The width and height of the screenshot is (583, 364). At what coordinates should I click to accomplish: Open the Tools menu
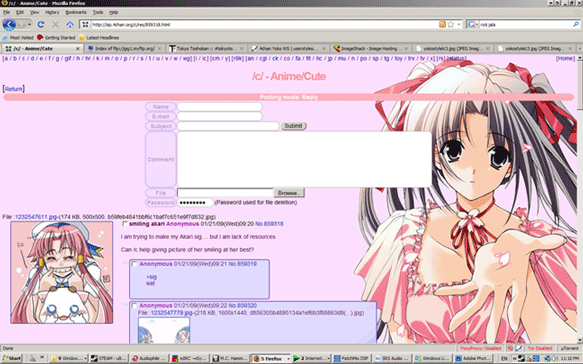(98, 12)
